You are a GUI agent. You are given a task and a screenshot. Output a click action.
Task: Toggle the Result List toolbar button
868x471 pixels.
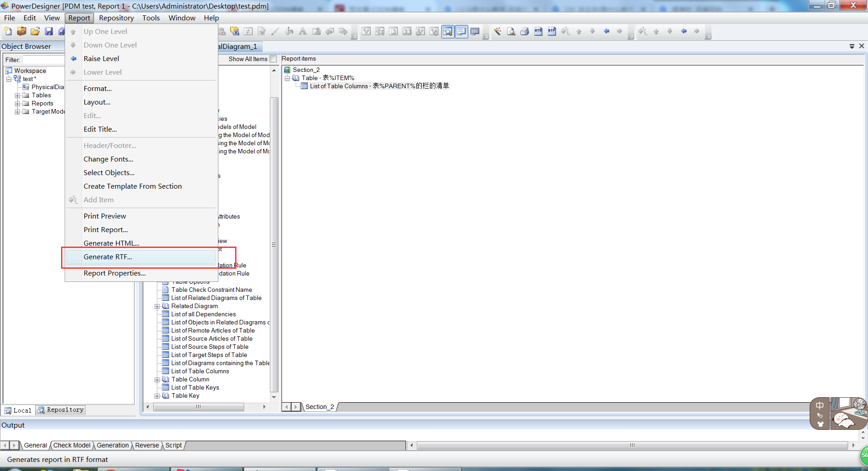click(x=475, y=31)
